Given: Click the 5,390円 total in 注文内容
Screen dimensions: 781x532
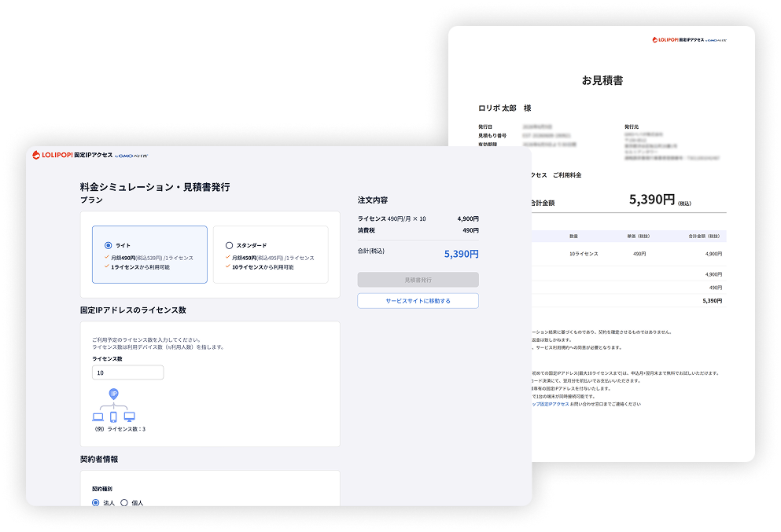Looking at the screenshot, I should click(461, 254).
